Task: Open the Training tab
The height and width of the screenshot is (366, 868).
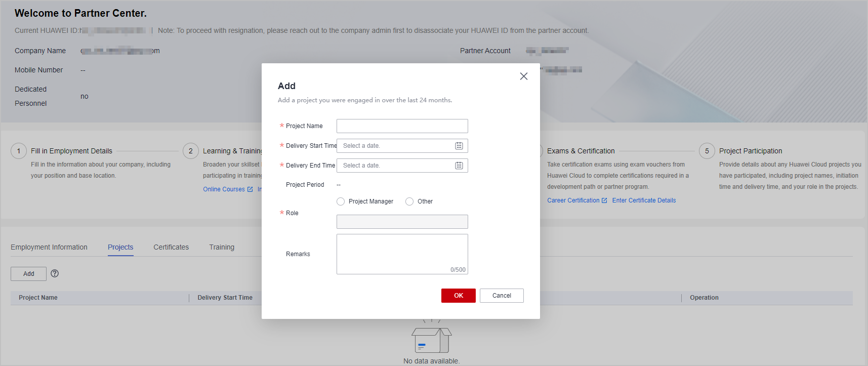Action: click(x=222, y=247)
